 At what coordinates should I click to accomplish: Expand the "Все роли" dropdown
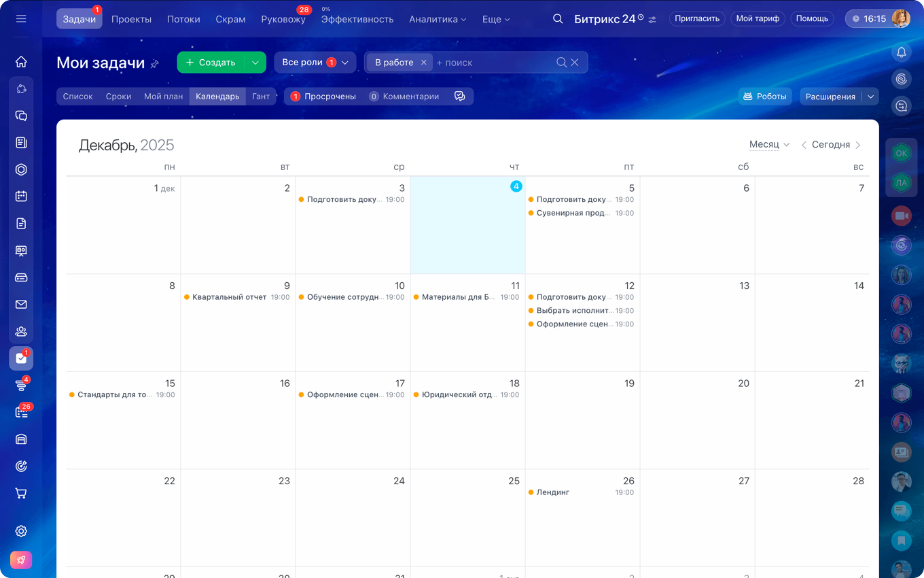pos(315,63)
